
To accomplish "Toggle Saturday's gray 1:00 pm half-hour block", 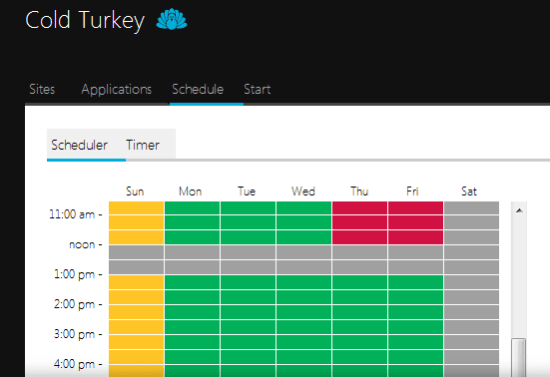I will click(471, 282).
